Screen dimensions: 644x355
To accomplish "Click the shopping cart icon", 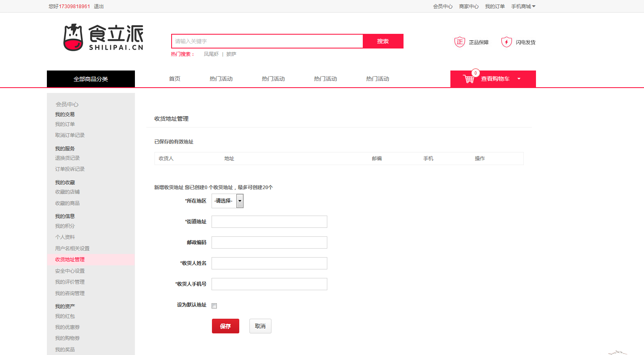I will pos(469,79).
